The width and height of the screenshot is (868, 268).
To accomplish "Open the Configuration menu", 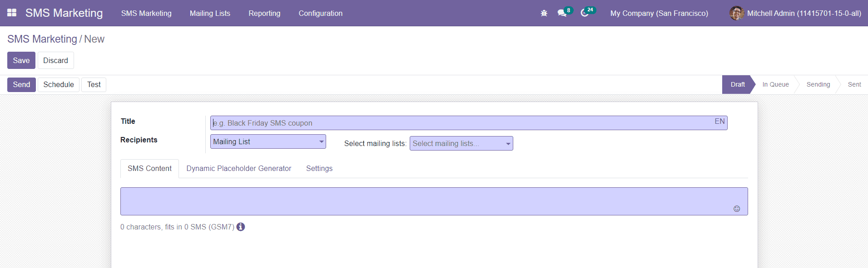I will (321, 13).
